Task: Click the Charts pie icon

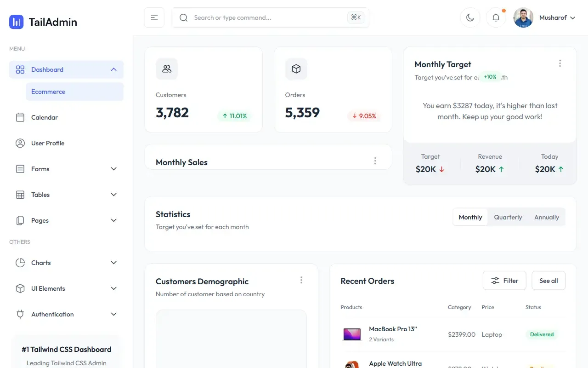Action: (x=20, y=263)
